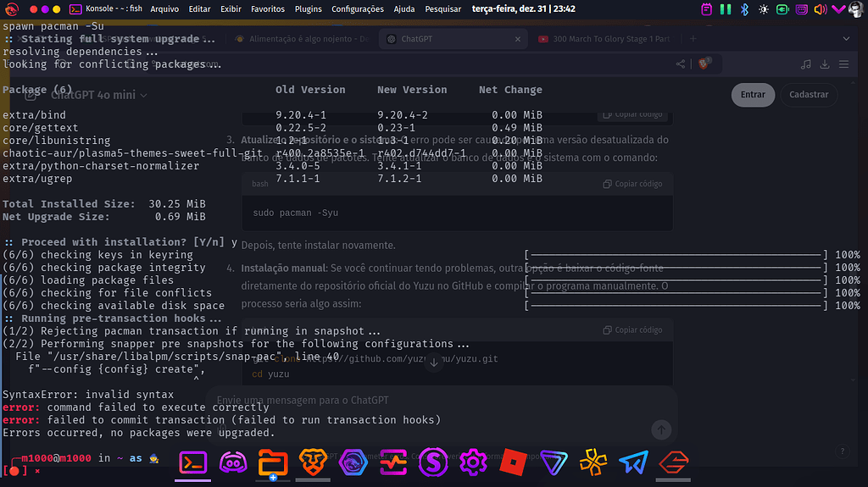
Task: Launch the purple S circle app in dock
Action: [433, 462]
